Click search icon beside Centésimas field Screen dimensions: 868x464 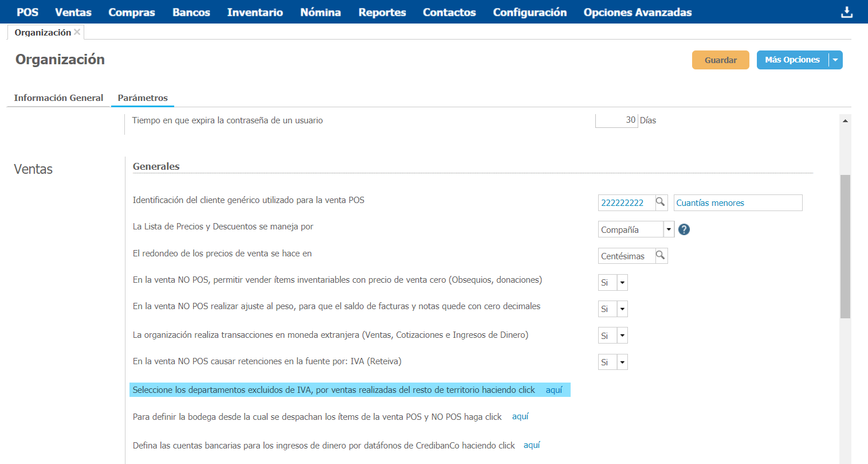661,256
